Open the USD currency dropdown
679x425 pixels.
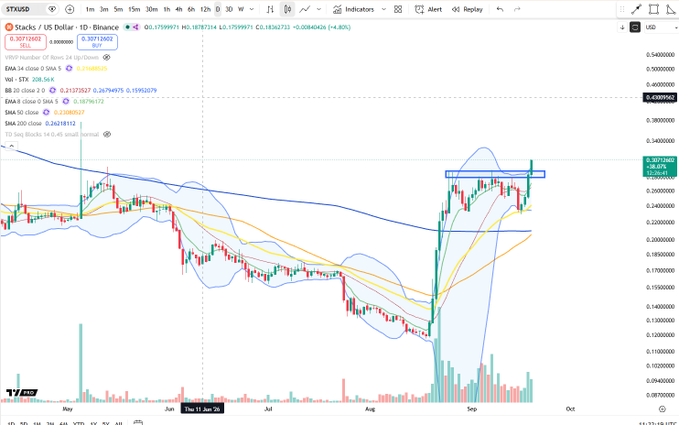tap(660, 27)
